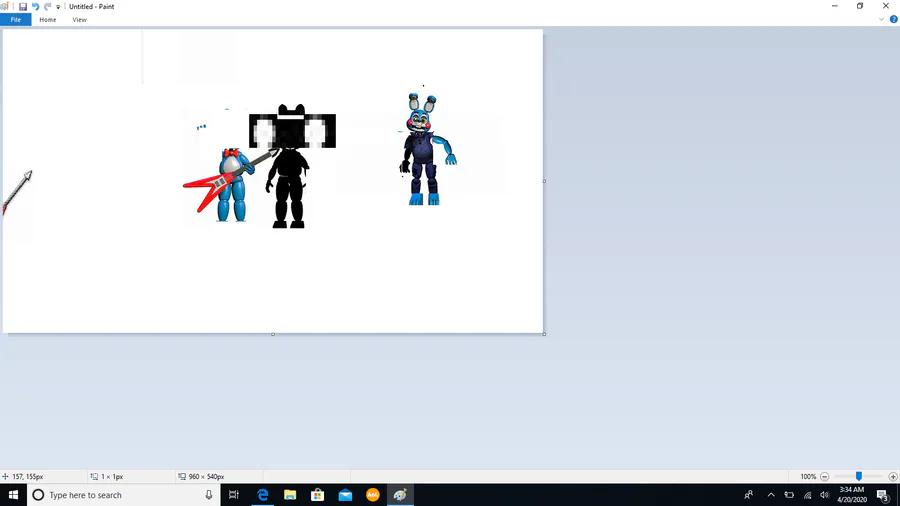
Task: Undo the last action in Paint
Action: tap(35, 6)
